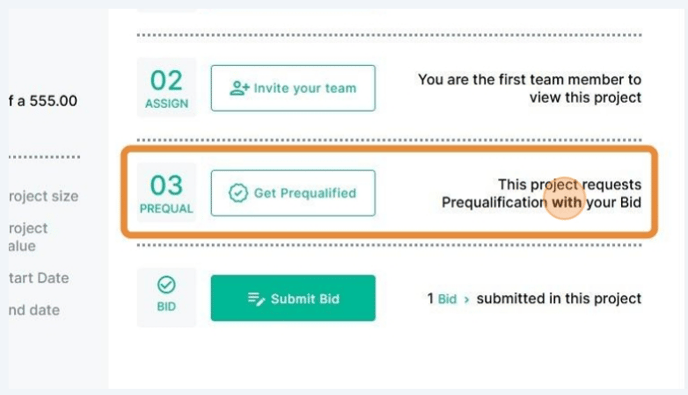Screen dimensions: 688x395
Task: Select the BID step tile
Action: click(x=166, y=297)
